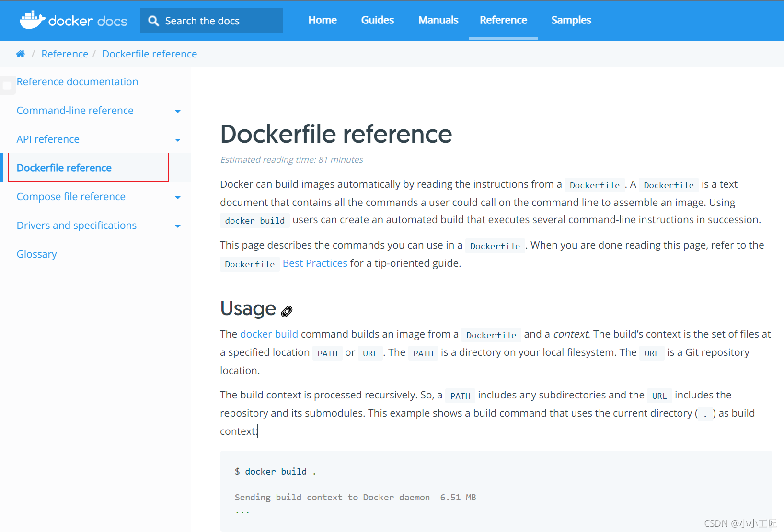This screenshot has height=532, width=784.
Task: Follow the Best Practices link
Action: click(x=315, y=263)
